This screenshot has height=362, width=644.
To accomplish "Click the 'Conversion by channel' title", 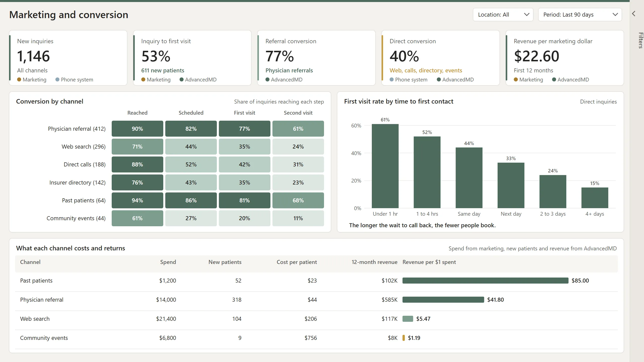I will tap(50, 101).
